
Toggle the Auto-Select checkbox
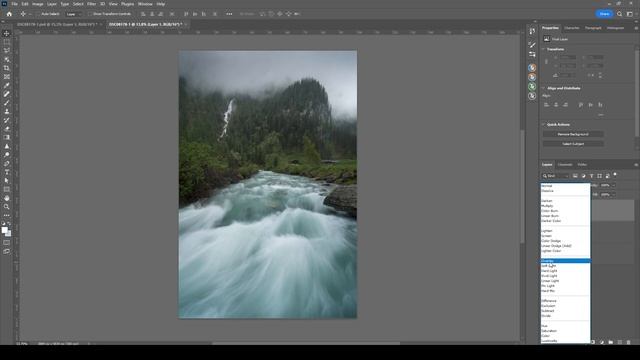38,14
